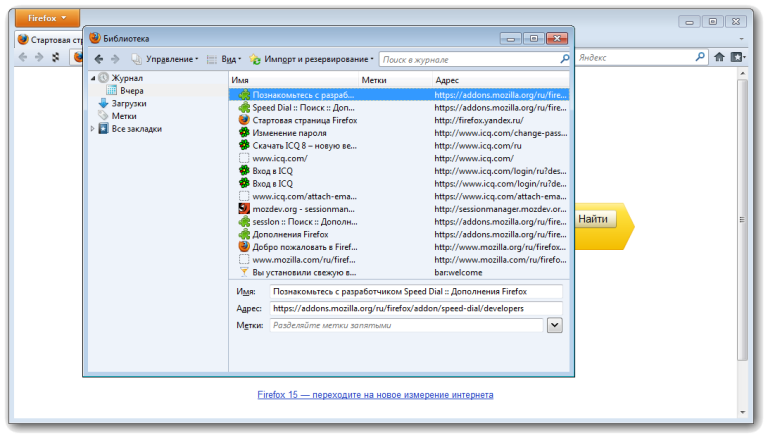This screenshot has height=438, width=768.
Task: Click puzzle icon of Дополнения Firefox row
Action: coord(244,234)
